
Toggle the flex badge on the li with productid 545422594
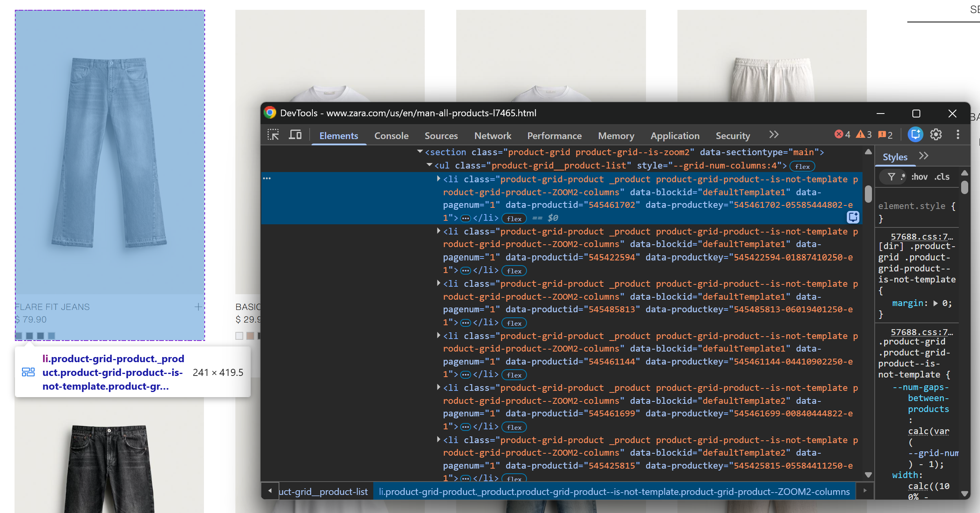point(514,271)
